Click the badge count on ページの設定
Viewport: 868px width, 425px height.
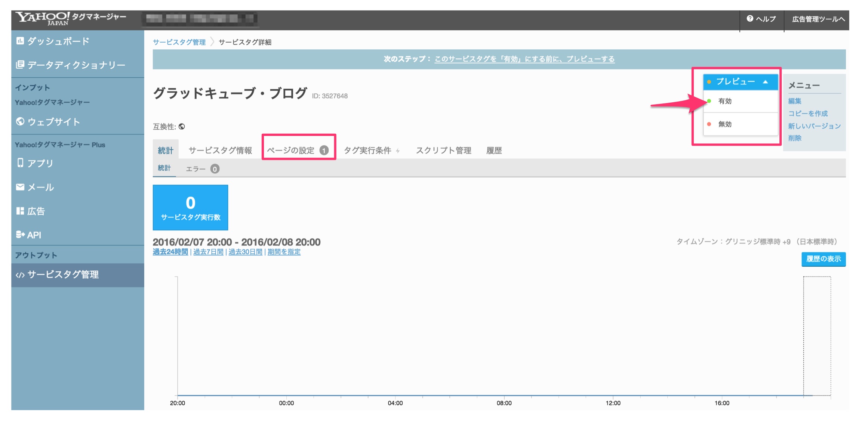(324, 150)
